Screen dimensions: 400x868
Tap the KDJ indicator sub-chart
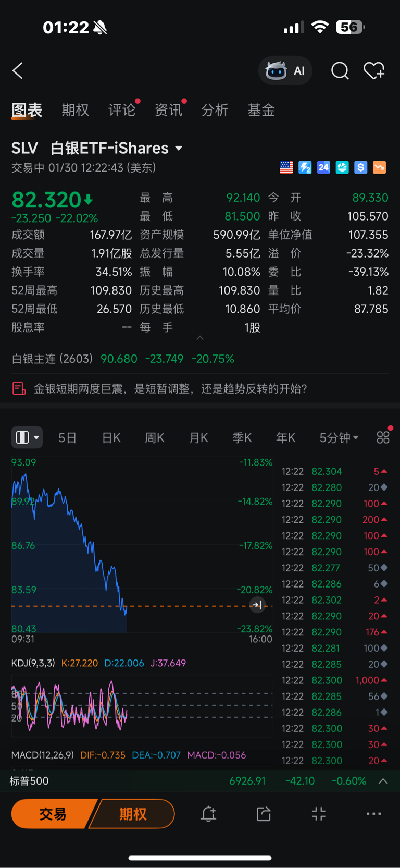coord(142,705)
